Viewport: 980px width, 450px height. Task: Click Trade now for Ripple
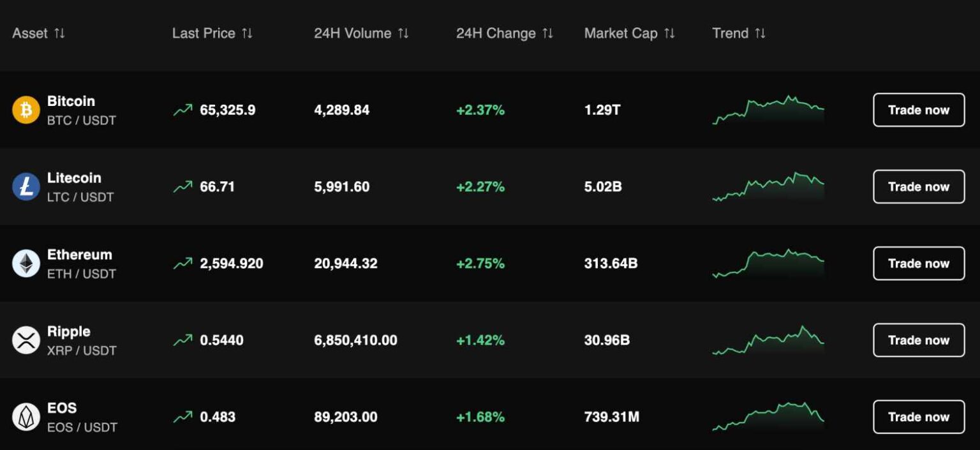point(919,340)
